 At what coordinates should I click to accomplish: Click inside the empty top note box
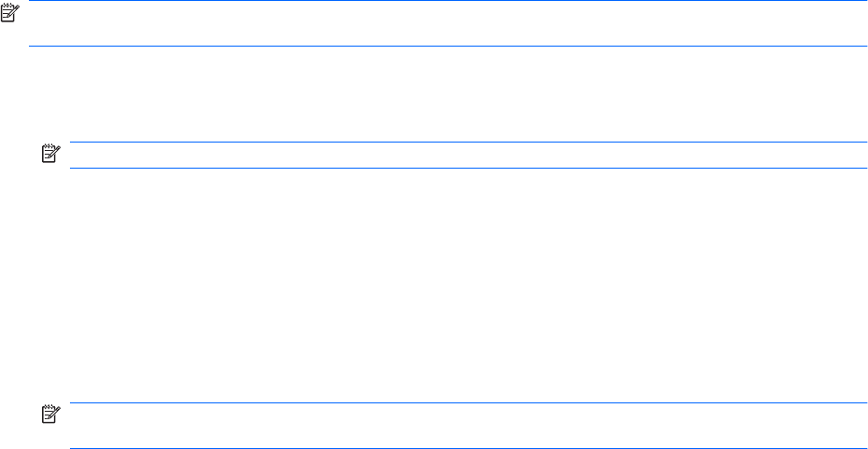pyautogui.click(x=448, y=23)
